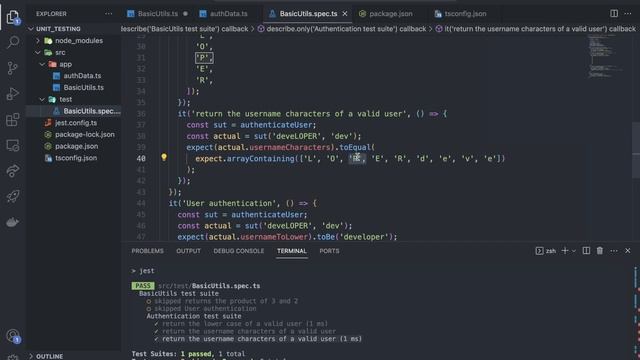Collapse the UNIT_TESTING root section
This screenshot has width=640, height=360.
(31, 29)
